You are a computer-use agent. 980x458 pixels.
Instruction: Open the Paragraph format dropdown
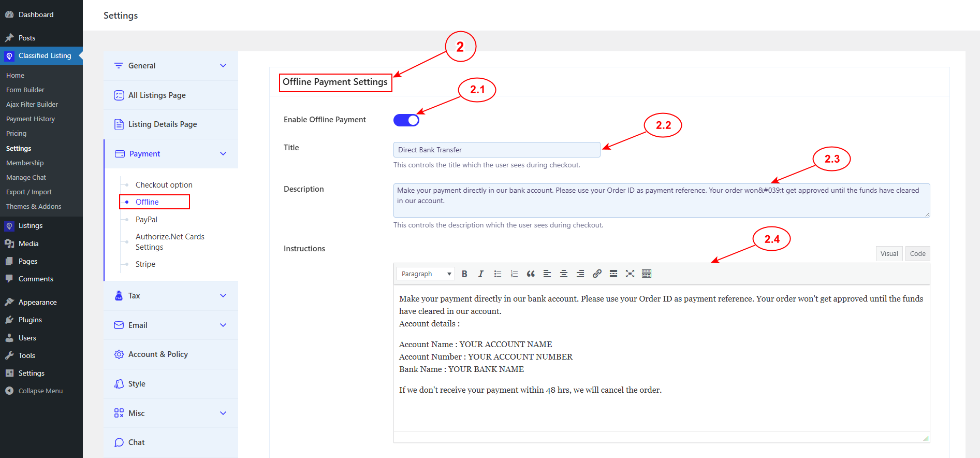426,274
